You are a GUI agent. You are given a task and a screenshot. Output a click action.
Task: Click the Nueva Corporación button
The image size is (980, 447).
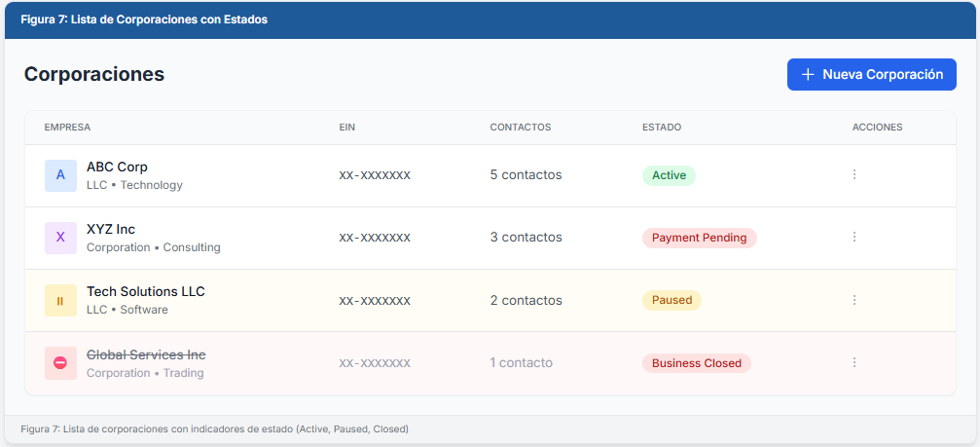click(871, 75)
